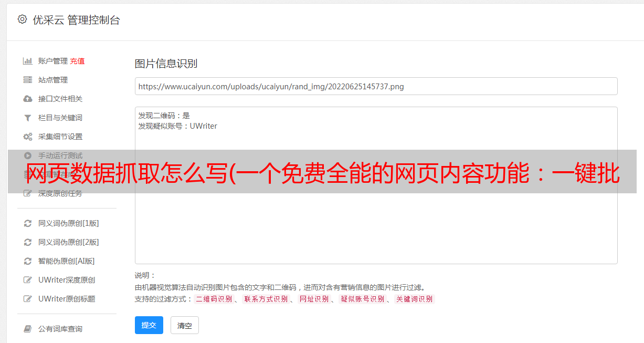Click the gear icon beside 优采云 管理控制台
Image resolution: width=644 pixels, height=343 pixels.
(22, 19)
